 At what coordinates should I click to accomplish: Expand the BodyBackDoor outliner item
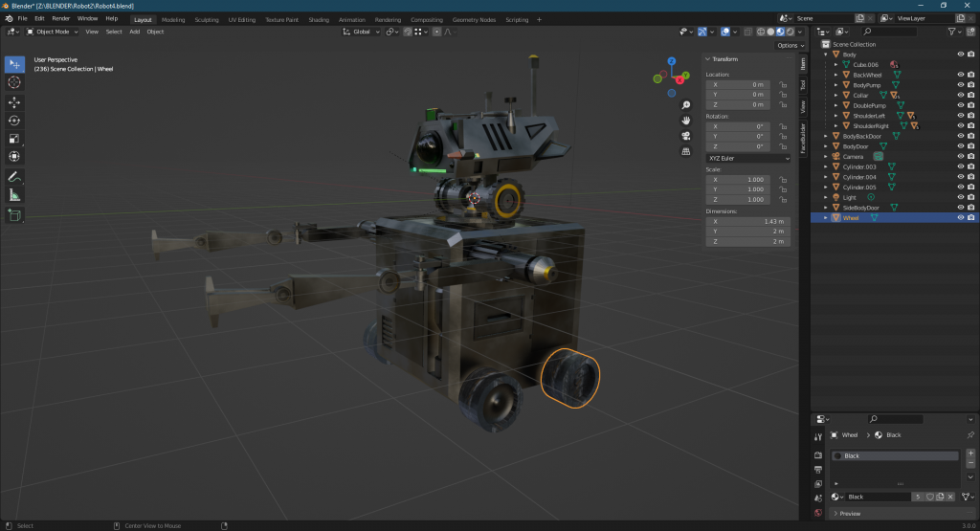click(x=826, y=136)
